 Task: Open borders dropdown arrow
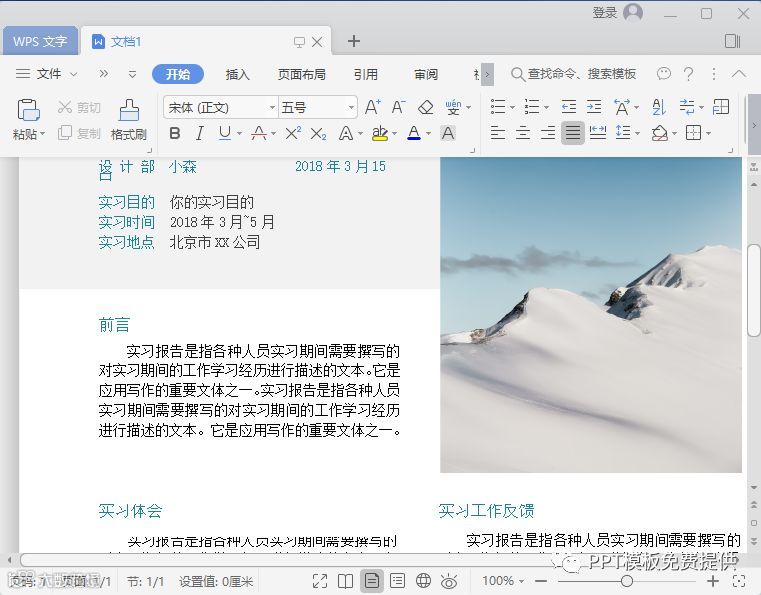click(709, 133)
